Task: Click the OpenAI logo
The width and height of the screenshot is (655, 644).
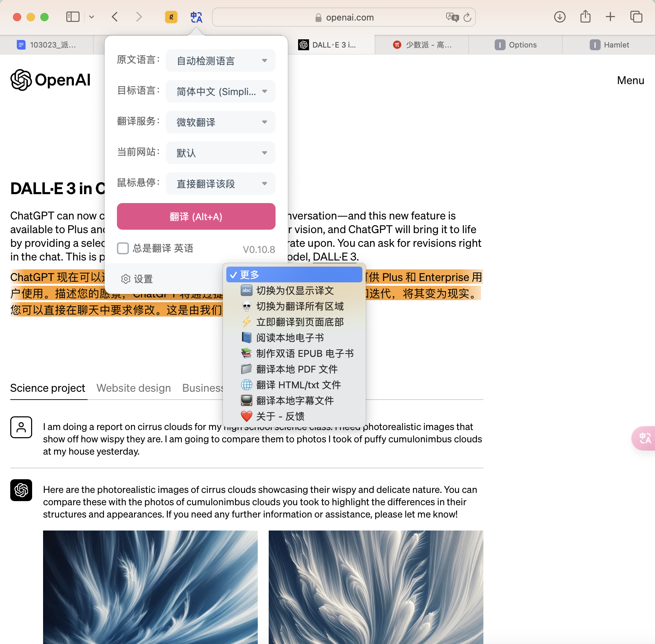Action: click(x=51, y=80)
